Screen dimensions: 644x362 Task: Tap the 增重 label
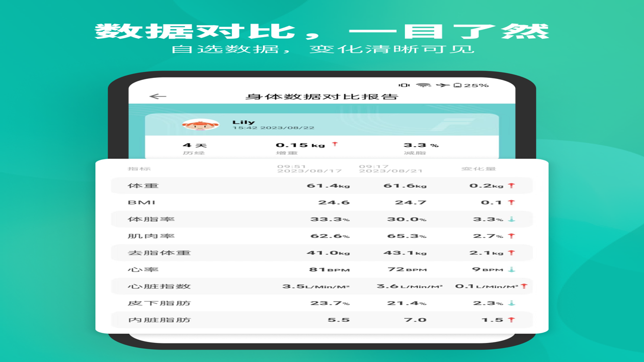(x=286, y=152)
